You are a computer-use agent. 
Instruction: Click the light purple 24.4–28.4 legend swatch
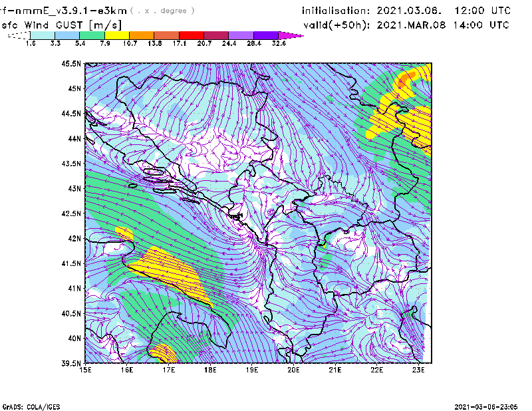coord(241,35)
